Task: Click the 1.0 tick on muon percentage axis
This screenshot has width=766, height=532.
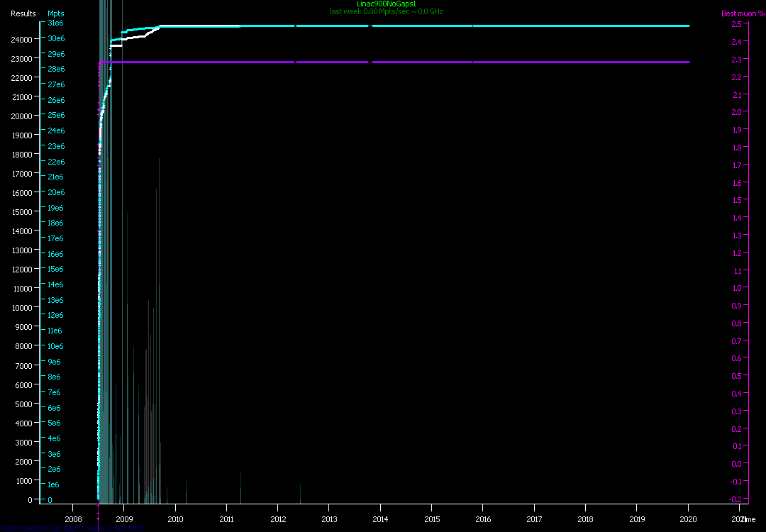Action: coord(736,288)
